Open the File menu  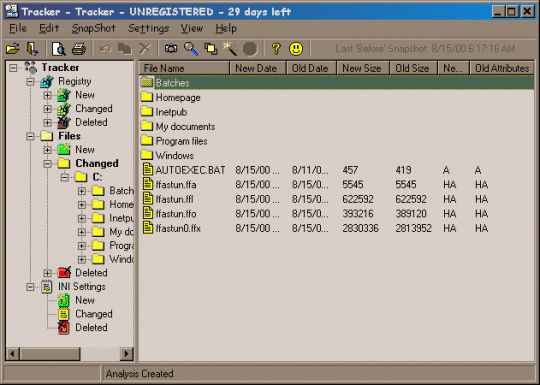pyautogui.click(x=18, y=28)
